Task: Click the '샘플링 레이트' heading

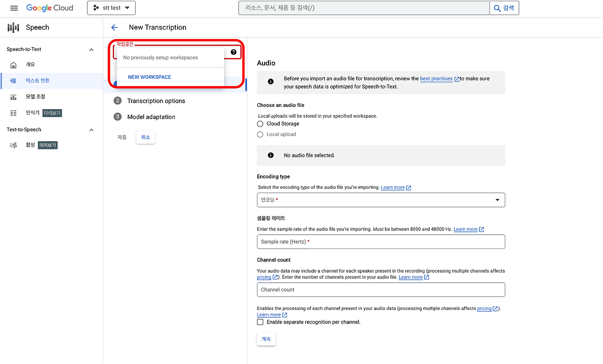Action: coord(271,218)
